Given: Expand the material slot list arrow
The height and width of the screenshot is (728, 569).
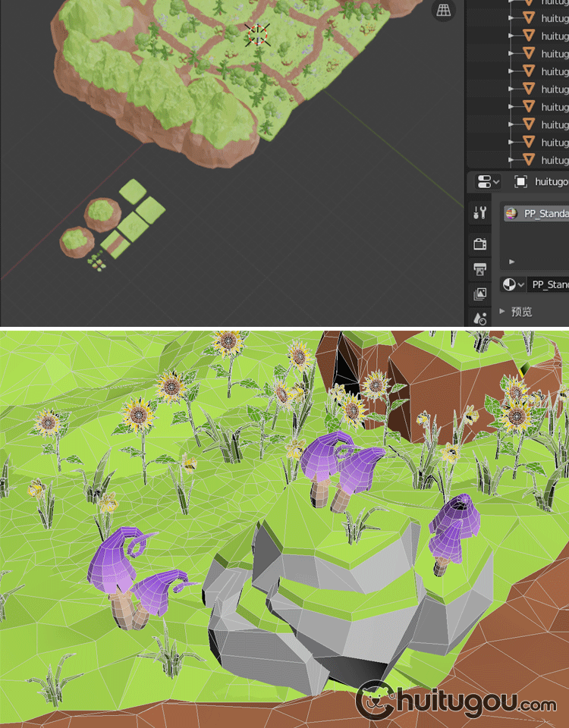Looking at the screenshot, I should [x=512, y=262].
